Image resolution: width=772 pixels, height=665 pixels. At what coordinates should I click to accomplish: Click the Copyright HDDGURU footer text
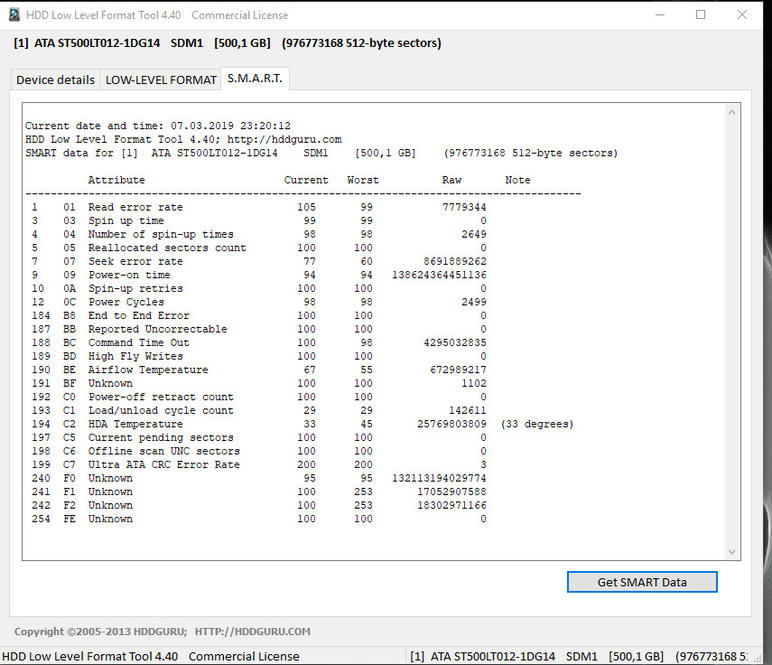click(100, 632)
